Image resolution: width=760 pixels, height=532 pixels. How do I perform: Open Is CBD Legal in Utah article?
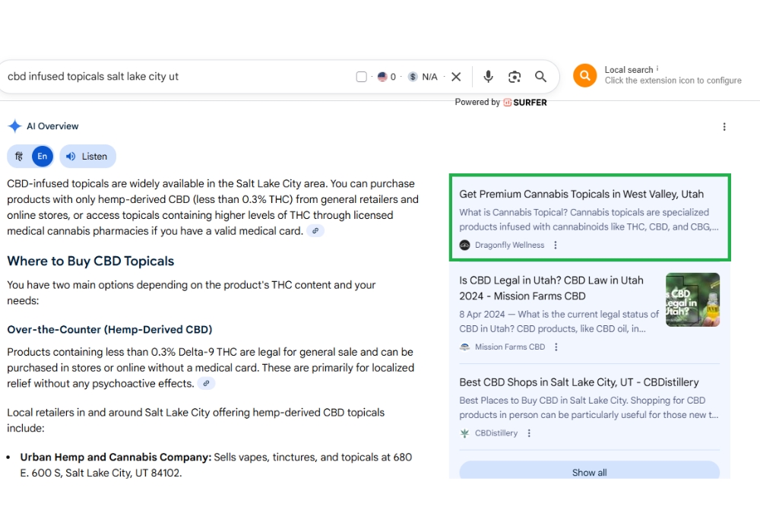551,288
